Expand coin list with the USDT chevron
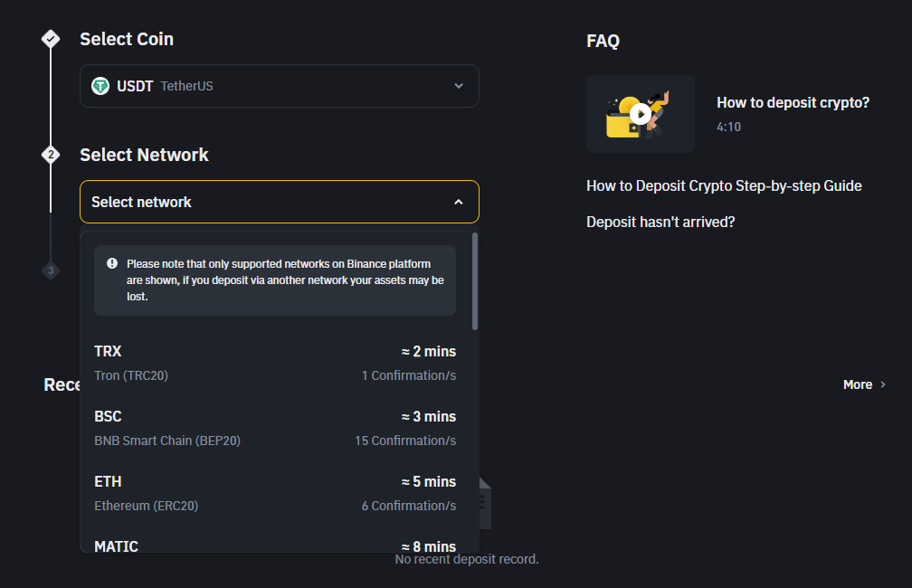 pos(459,86)
